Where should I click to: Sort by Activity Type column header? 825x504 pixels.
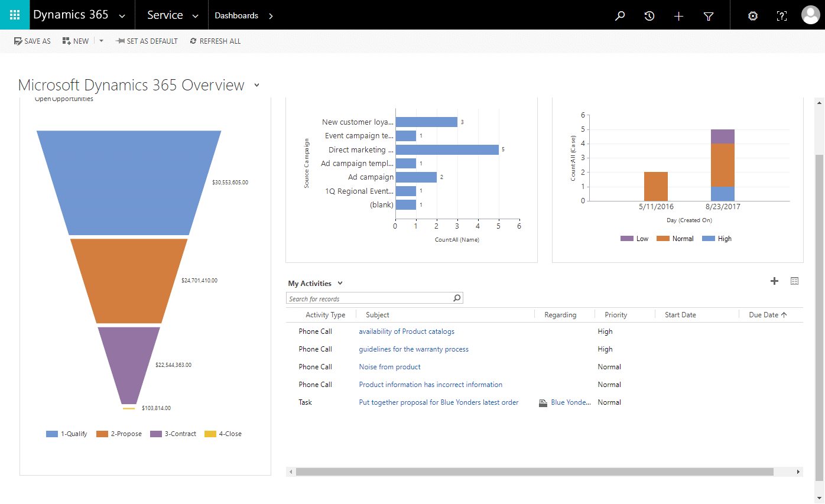326,315
